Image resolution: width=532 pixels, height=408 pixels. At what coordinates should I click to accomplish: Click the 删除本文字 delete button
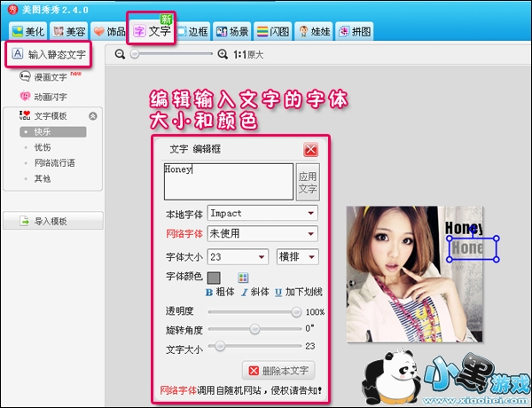278,370
